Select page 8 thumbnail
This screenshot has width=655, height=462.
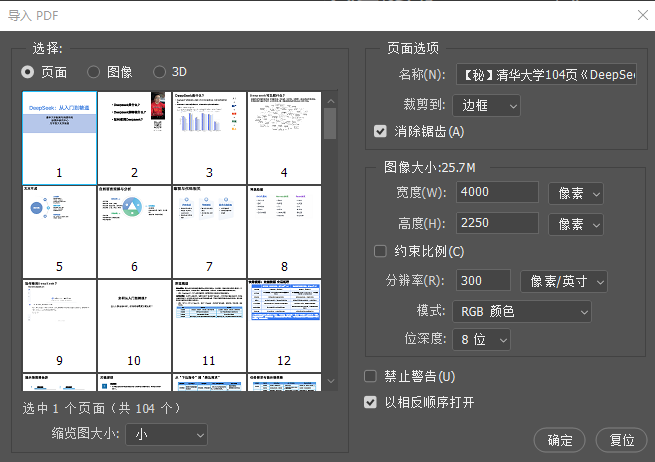click(284, 232)
